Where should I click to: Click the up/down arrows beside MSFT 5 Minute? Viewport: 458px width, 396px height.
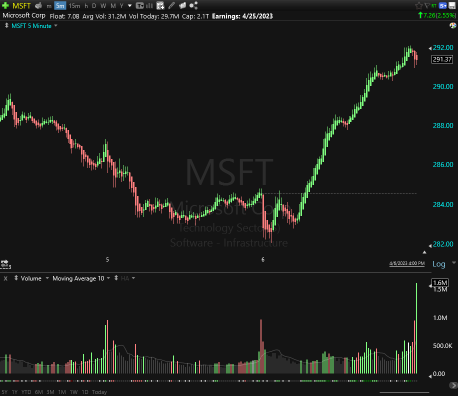click(6, 25)
